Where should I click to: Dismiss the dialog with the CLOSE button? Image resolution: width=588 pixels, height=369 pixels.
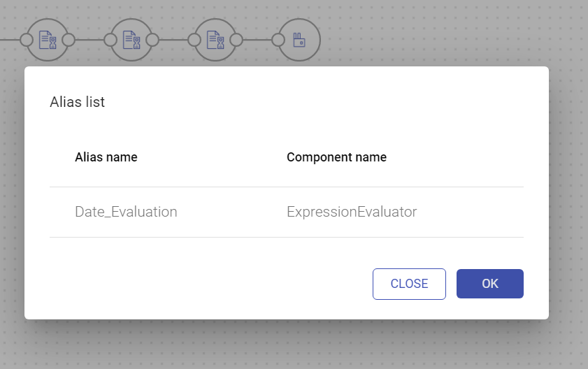409,284
